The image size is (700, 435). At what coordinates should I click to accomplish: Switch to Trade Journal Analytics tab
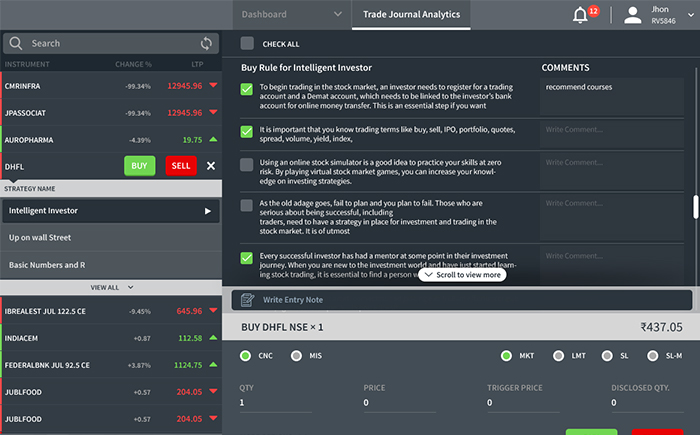[x=410, y=14]
